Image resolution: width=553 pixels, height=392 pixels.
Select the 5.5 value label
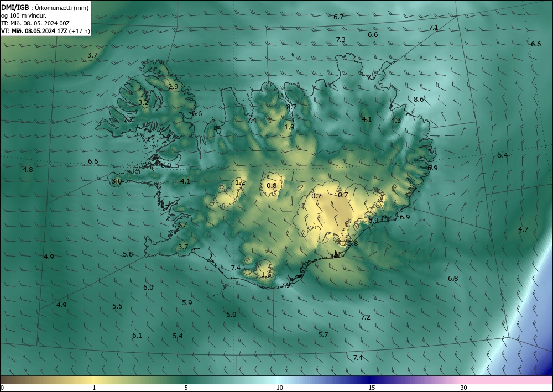[117, 306]
